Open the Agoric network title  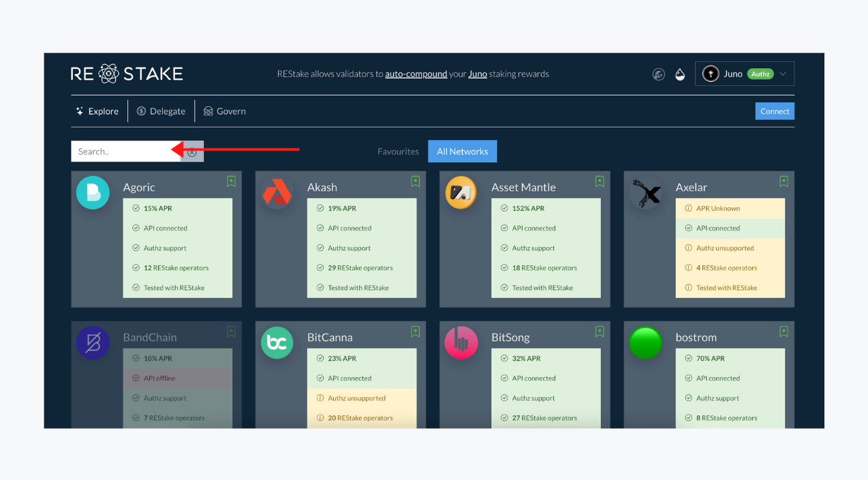tap(139, 187)
